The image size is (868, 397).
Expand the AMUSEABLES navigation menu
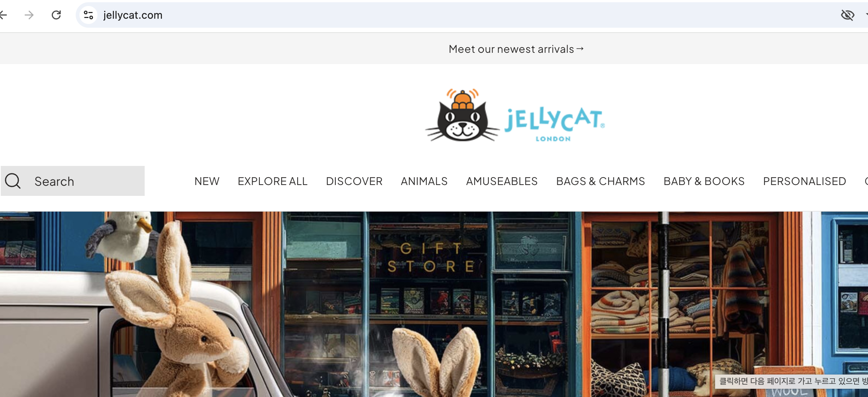[502, 181]
